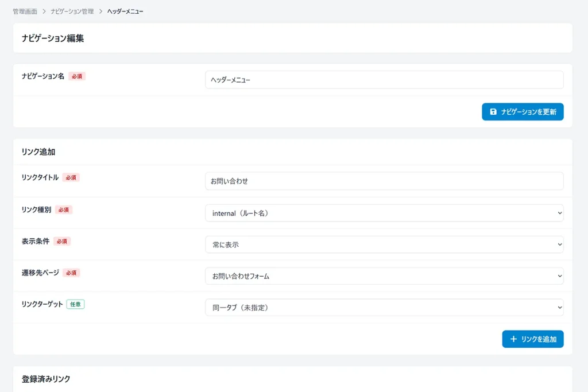Click the 表示条件 label

[x=35, y=241]
